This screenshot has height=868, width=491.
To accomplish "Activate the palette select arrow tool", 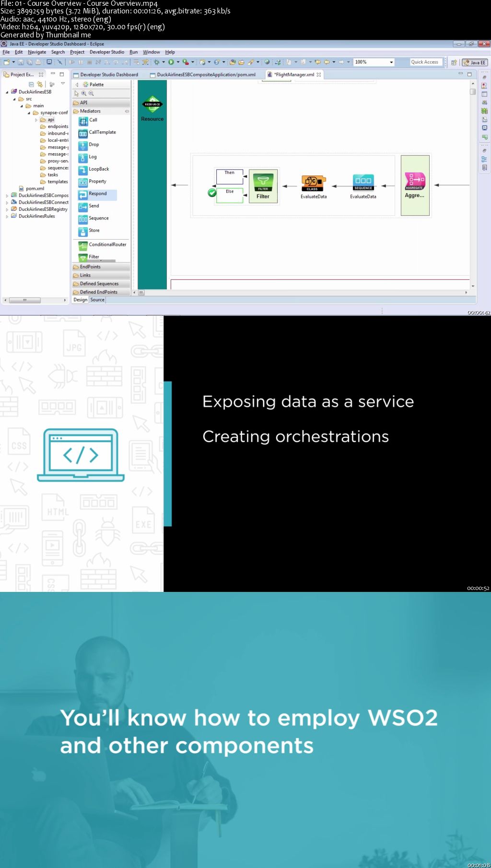I will pos(77,93).
